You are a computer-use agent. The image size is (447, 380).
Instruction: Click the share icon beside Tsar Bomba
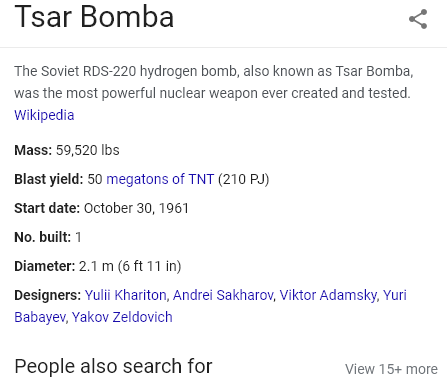point(418,19)
